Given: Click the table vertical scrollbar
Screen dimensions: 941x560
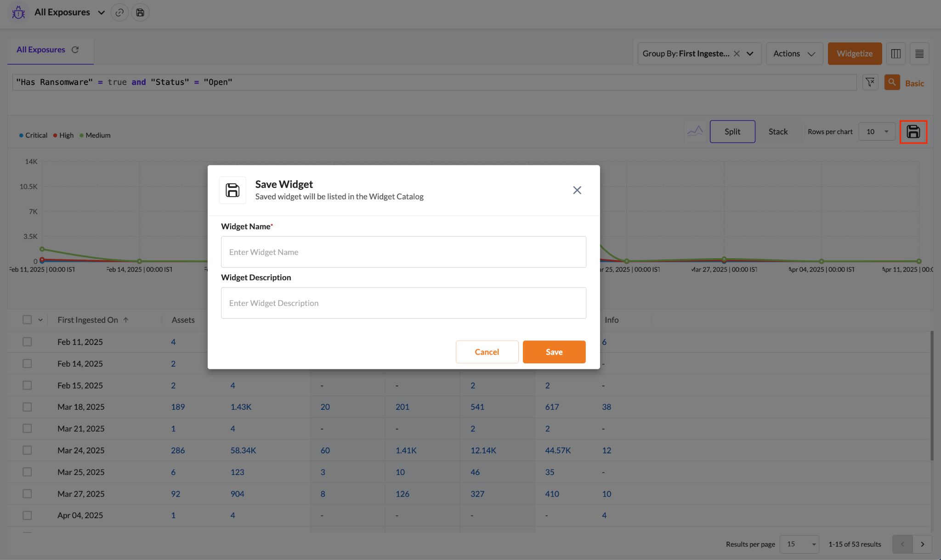Looking at the screenshot, I should [932, 395].
